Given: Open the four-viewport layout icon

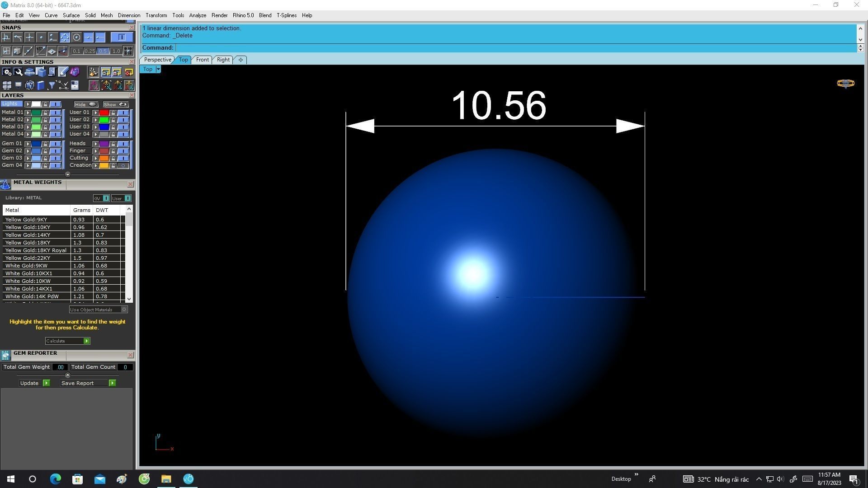Looking at the screenshot, I should [x=7, y=85].
